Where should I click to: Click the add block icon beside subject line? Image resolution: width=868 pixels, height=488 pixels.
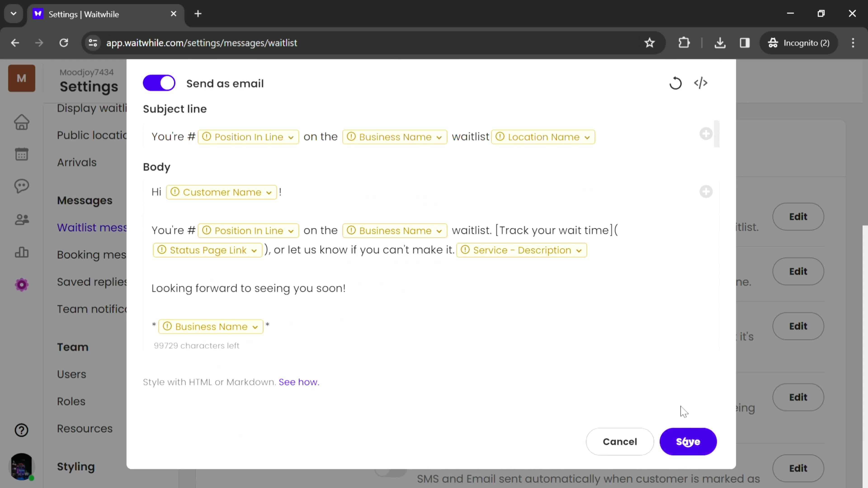706,134
